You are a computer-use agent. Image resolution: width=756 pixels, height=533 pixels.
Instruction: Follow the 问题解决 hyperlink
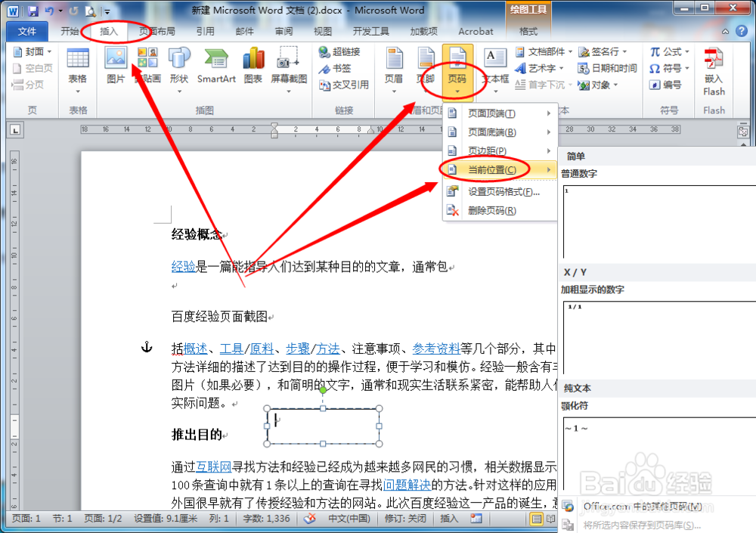point(407,485)
